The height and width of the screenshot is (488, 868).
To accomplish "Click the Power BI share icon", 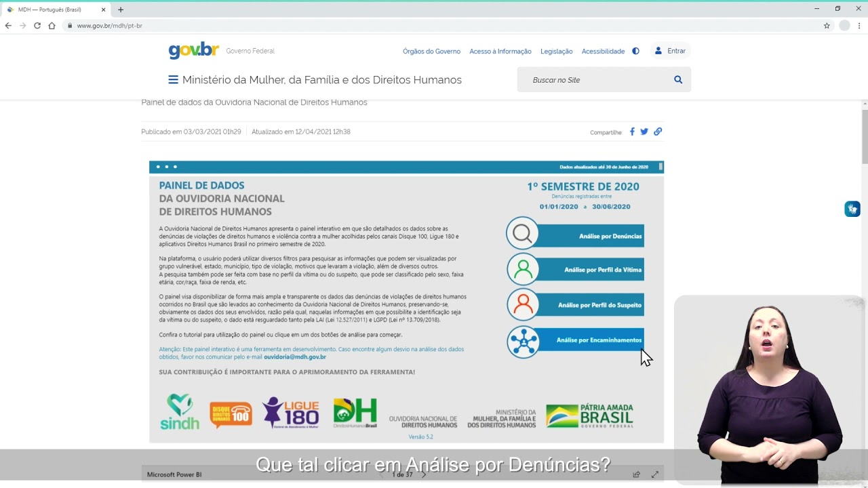I will coord(635,474).
